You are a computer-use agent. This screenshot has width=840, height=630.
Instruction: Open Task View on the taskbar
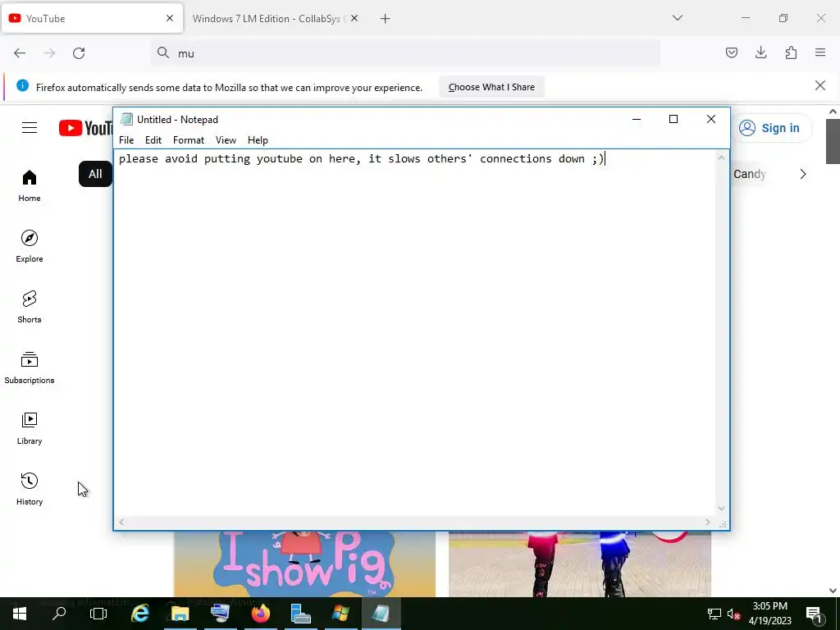(98, 614)
